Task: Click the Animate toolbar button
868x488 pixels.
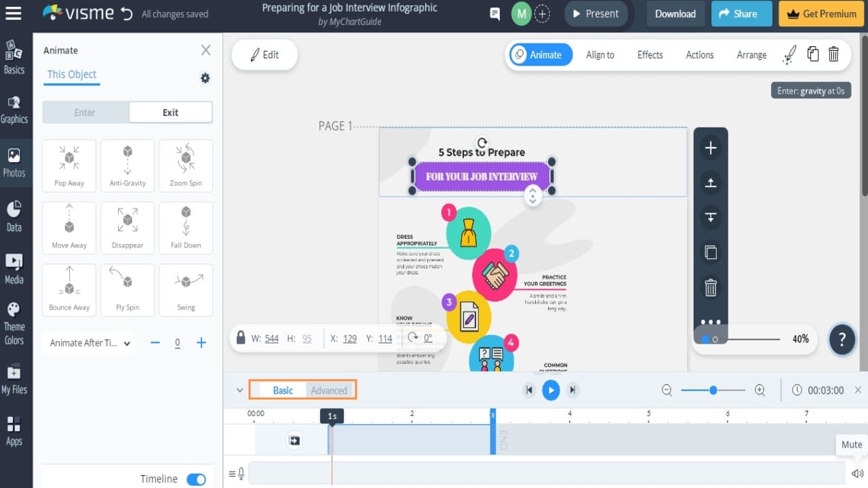Action: click(x=541, y=55)
